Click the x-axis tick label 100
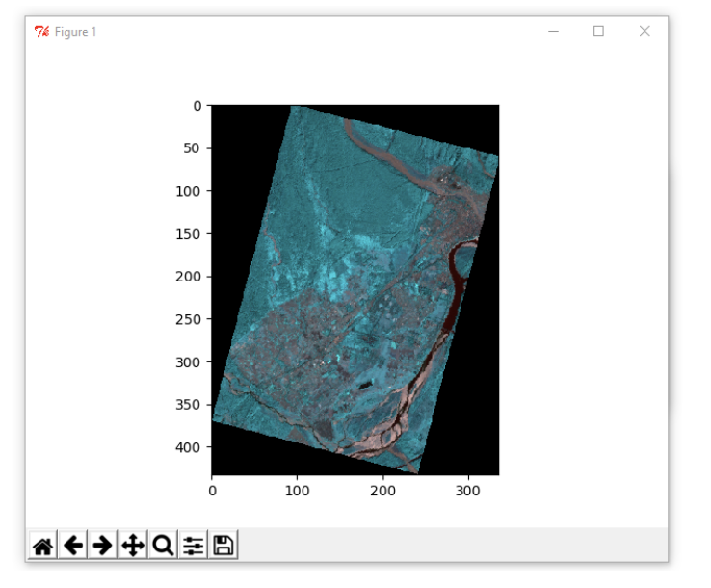This screenshot has width=711, height=588. click(297, 492)
